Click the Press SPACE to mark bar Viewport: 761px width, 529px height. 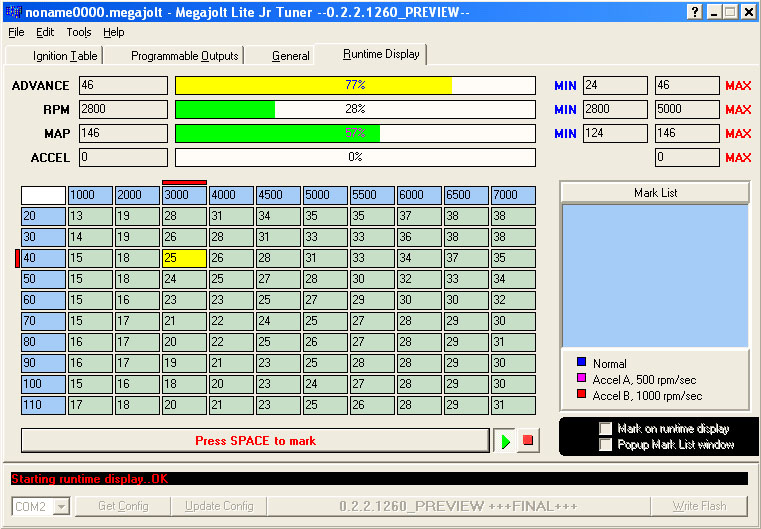(x=255, y=441)
